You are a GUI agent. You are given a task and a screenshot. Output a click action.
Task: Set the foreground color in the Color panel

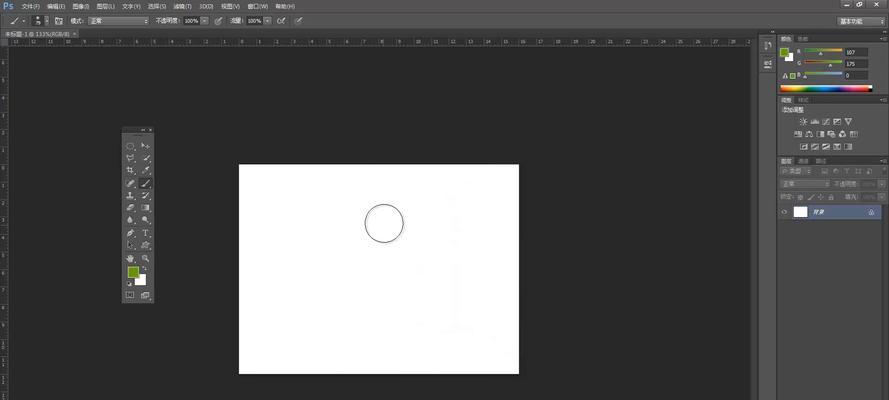[x=785, y=52]
